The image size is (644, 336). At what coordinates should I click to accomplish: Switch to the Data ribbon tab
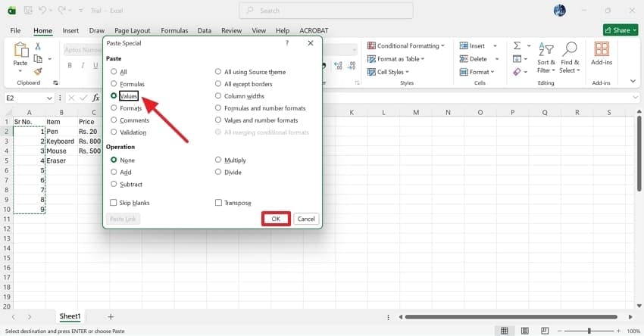[x=204, y=30]
